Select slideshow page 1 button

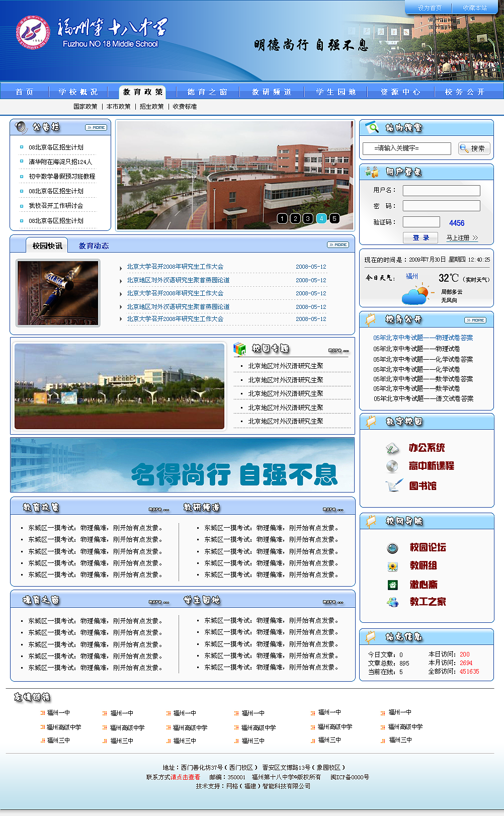(x=282, y=218)
